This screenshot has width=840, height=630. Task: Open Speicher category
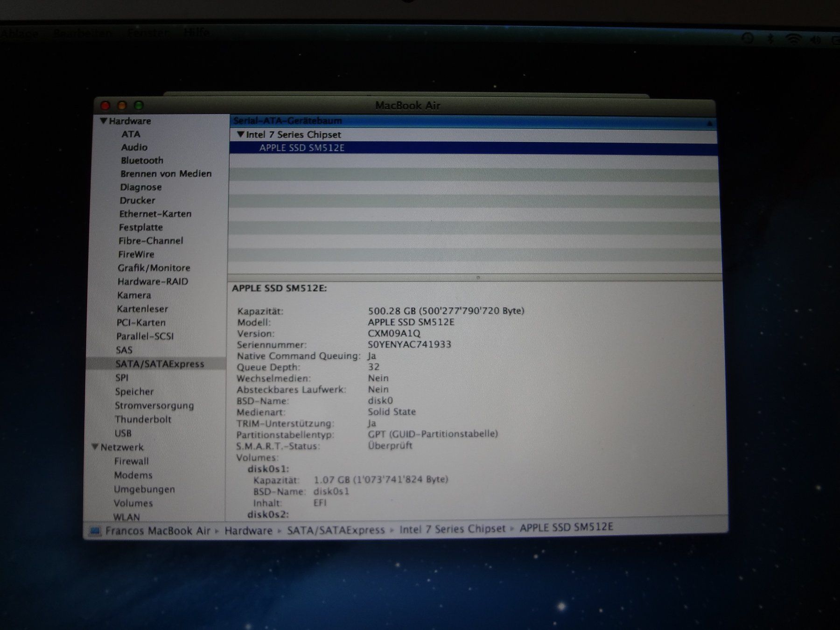tap(134, 392)
